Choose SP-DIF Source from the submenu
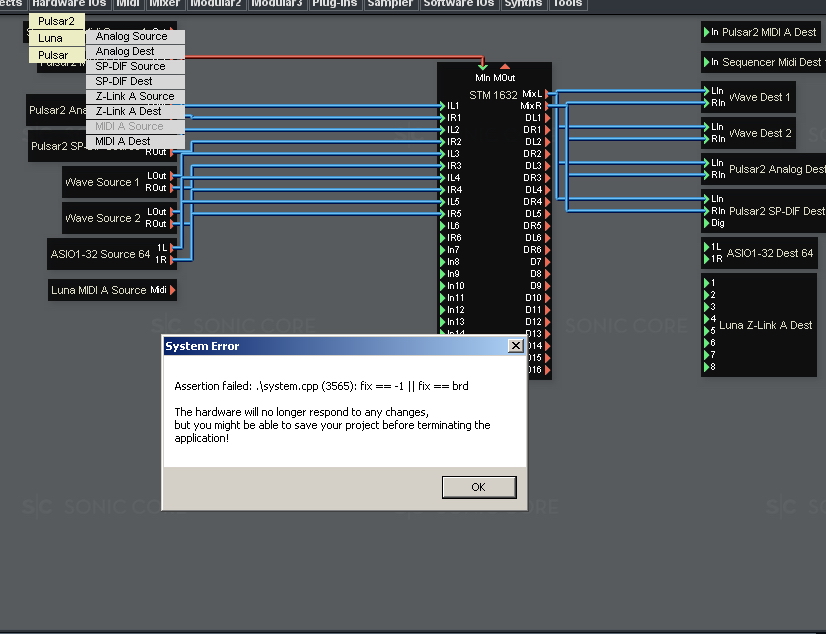826x634 pixels. tap(135, 66)
